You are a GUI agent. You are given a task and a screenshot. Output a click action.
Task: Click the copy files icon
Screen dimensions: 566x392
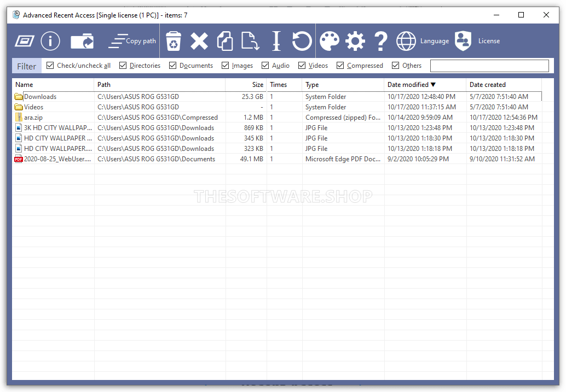(x=225, y=41)
